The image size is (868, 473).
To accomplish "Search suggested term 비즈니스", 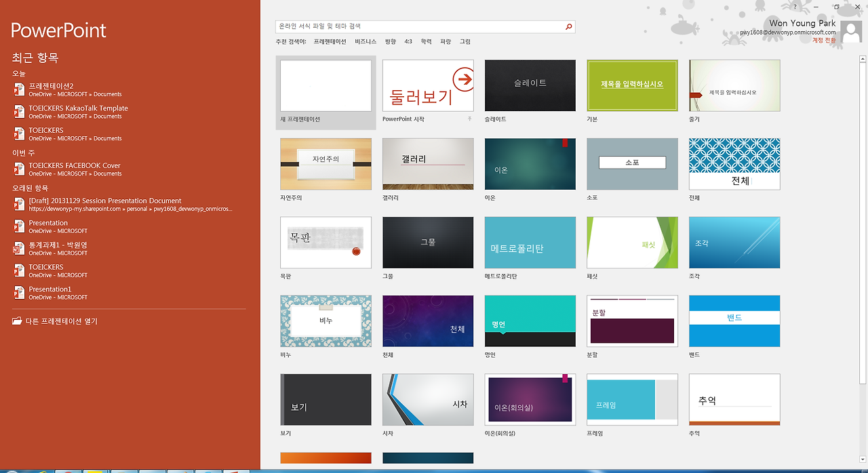I will pos(366,42).
